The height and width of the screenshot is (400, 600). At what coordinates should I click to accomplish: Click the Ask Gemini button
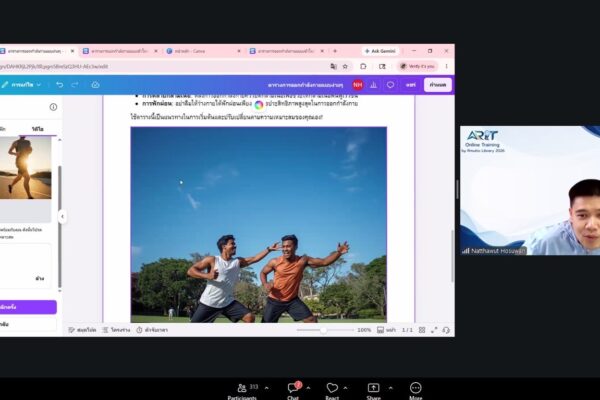(380, 51)
